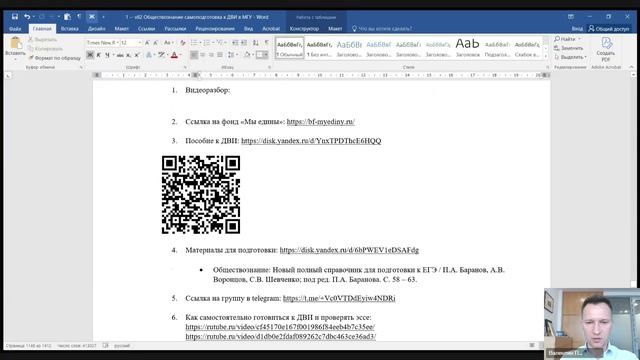Insert a numbered list
The width and height of the screenshot is (640, 360).
tap(207, 42)
